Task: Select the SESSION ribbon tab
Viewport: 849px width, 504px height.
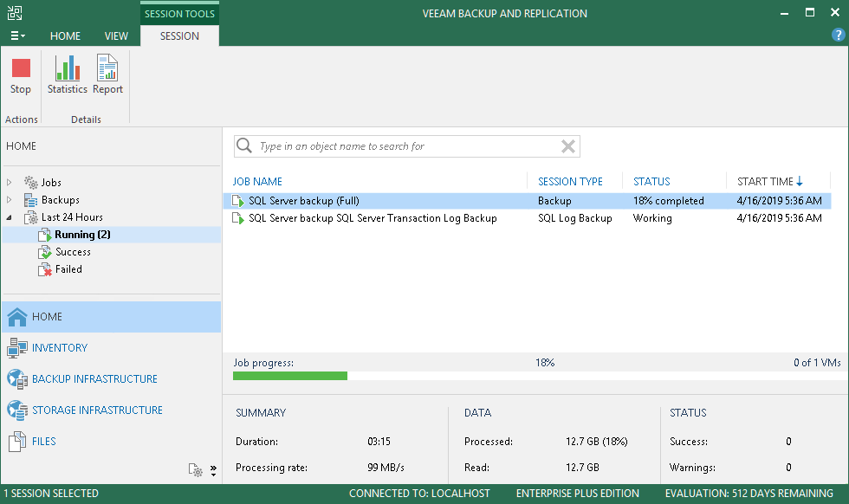Action: (179, 36)
